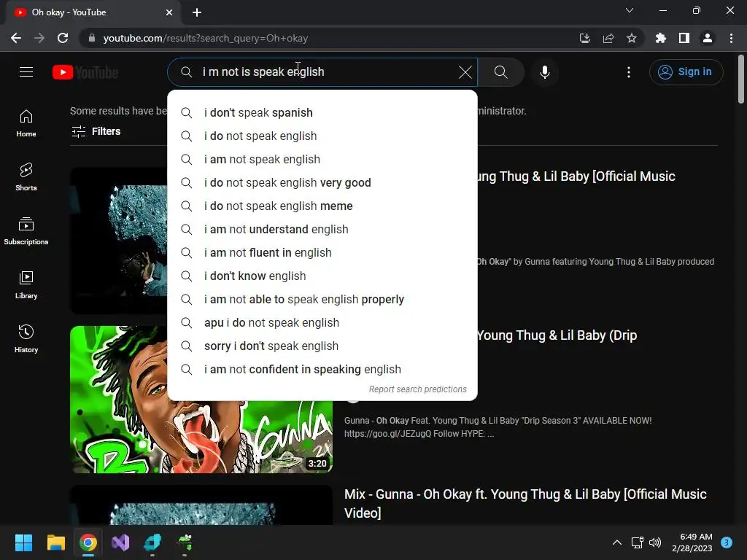Image resolution: width=747 pixels, height=560 pixels.
Task: Show hidden tray icons chevron
Action: click(617, 542)
